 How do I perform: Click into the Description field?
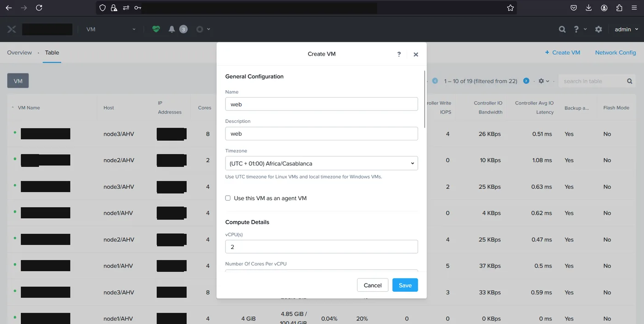[x=322, y=133]
